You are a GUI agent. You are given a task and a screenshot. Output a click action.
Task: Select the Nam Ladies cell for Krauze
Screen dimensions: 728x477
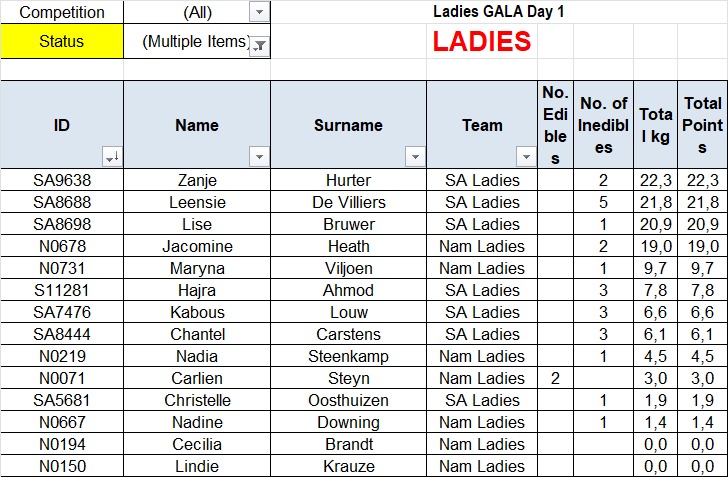point(482,466)
